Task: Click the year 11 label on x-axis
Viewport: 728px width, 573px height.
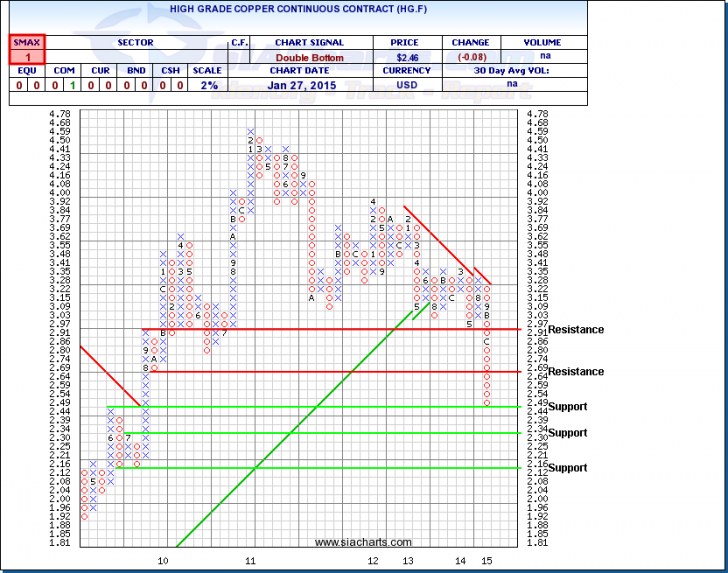Action: click(251, 562)
